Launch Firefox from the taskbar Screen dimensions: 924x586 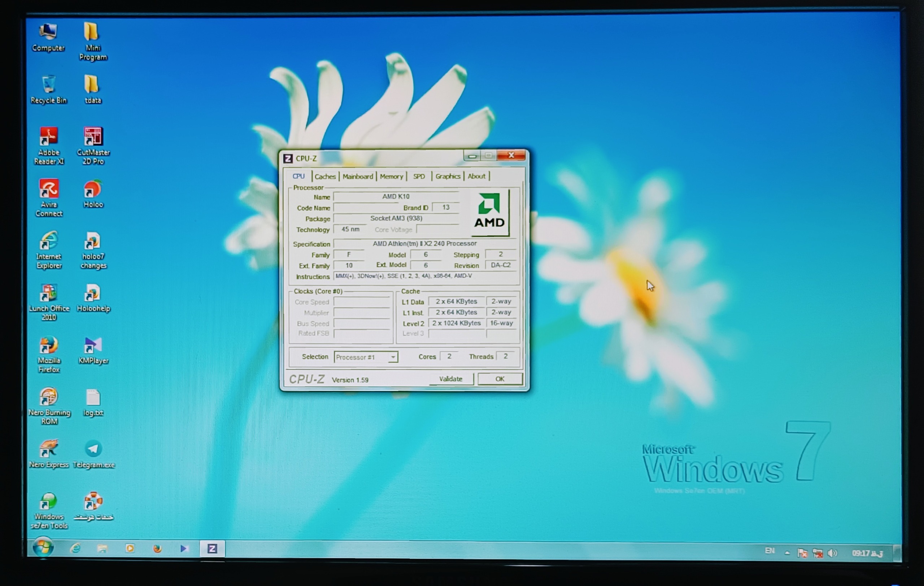coord(157,548)
